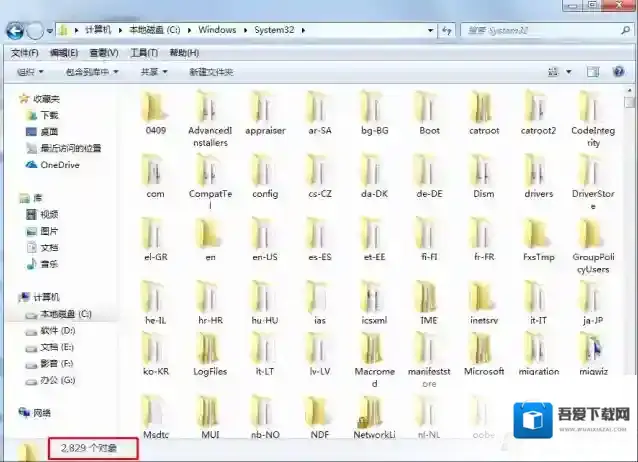The image size is (638, 462).
Task: Open the 共享 dropdown in toolbar
Action: 154,72
